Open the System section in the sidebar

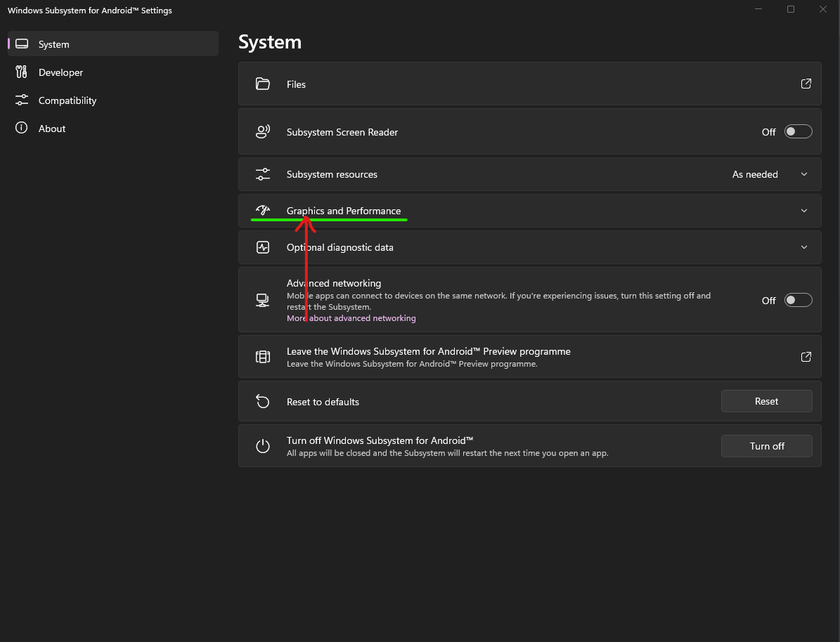click(113, 44)
